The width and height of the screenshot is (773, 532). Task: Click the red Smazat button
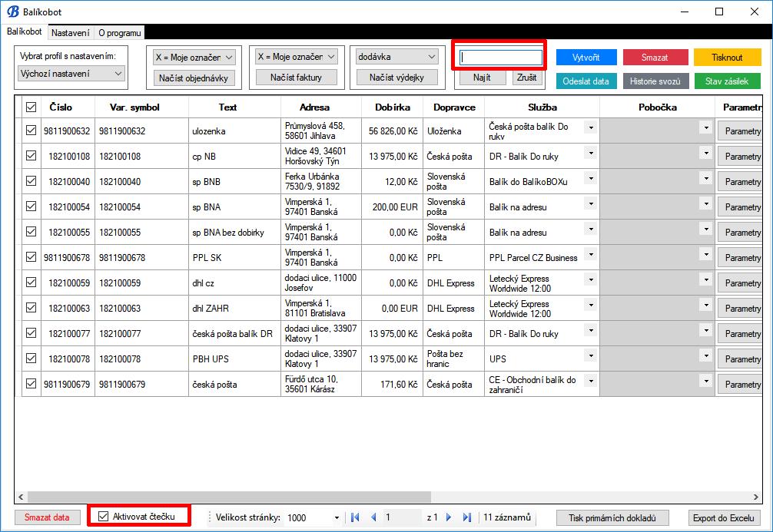pos(655,57)
